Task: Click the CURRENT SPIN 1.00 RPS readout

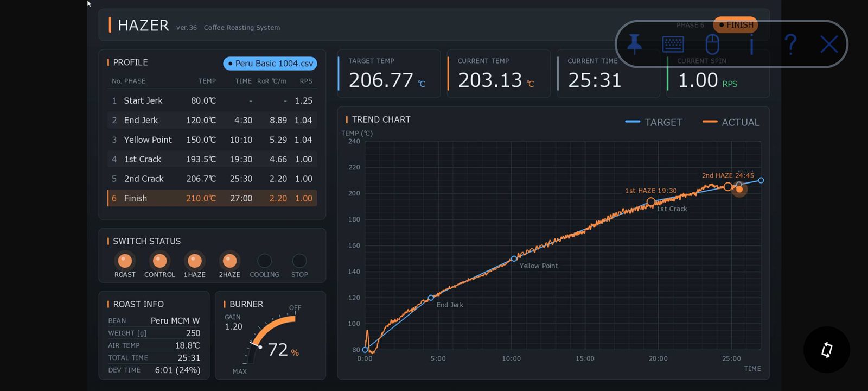Action: (x=718, y=73)
